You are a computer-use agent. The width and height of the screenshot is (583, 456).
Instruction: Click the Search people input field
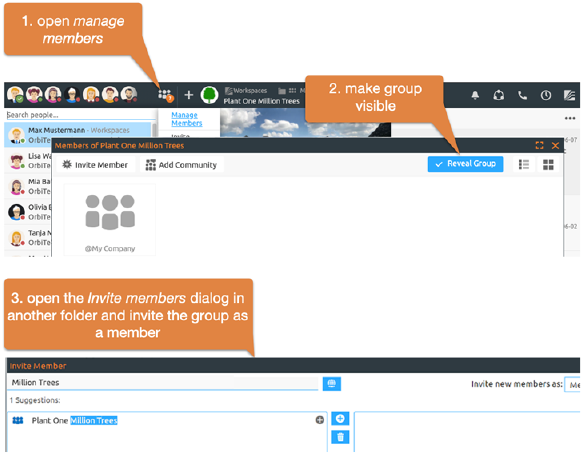tap(80, 115)
